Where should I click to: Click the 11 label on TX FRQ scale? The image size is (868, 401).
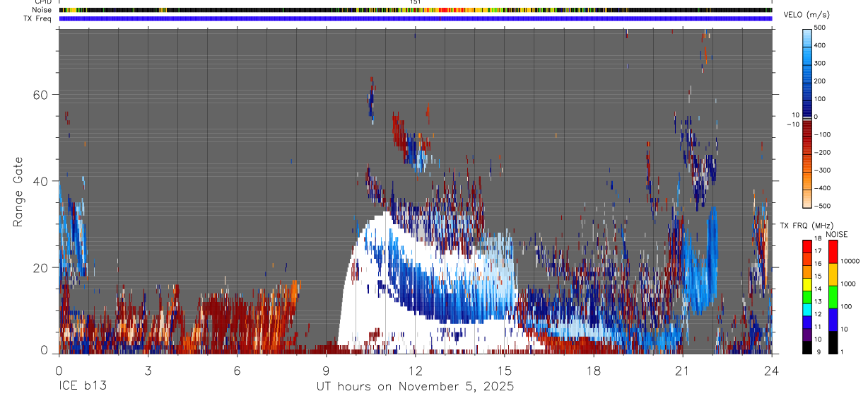click(x=817, y=327)
